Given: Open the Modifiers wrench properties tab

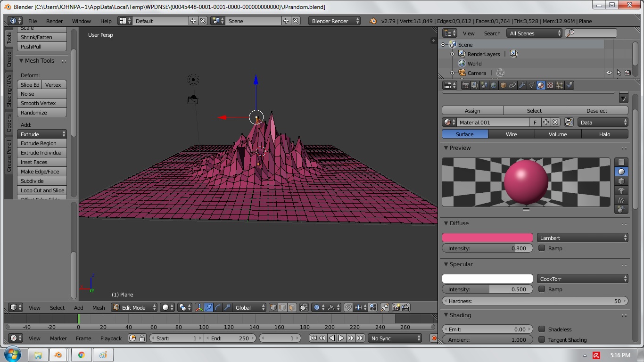Looking at the screenshot, I should (522, 85).
